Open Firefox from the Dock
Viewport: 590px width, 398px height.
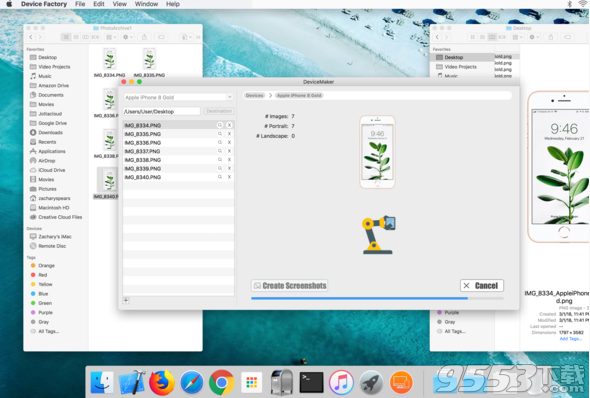pos(162,383)
